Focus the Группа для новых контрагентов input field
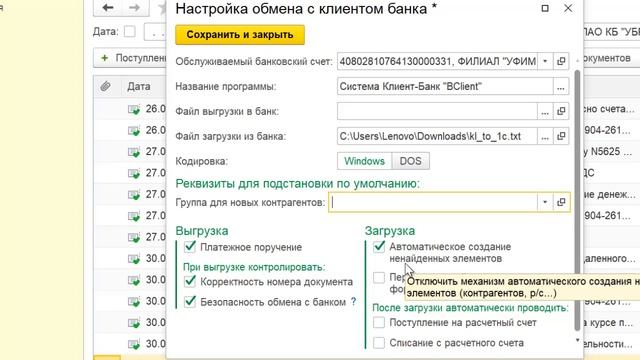Screen dimensions: 640x360 tap(433, 202)
